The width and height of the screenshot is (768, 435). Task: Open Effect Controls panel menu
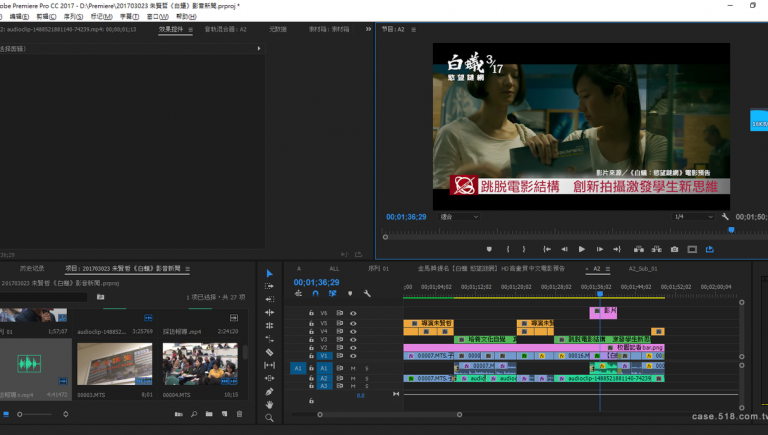coord(191,29)
